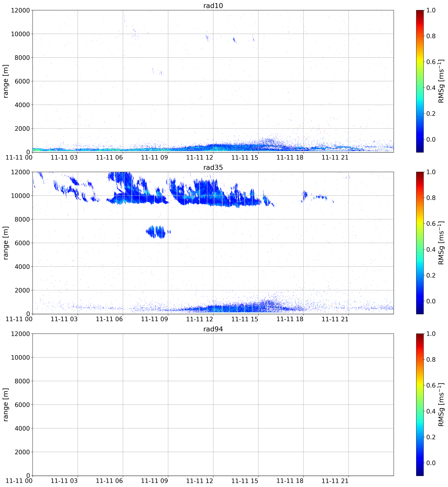Click the rad10 plot title
Image resolution: width=448 pixels, height=487 pixels.
point(213,6)
